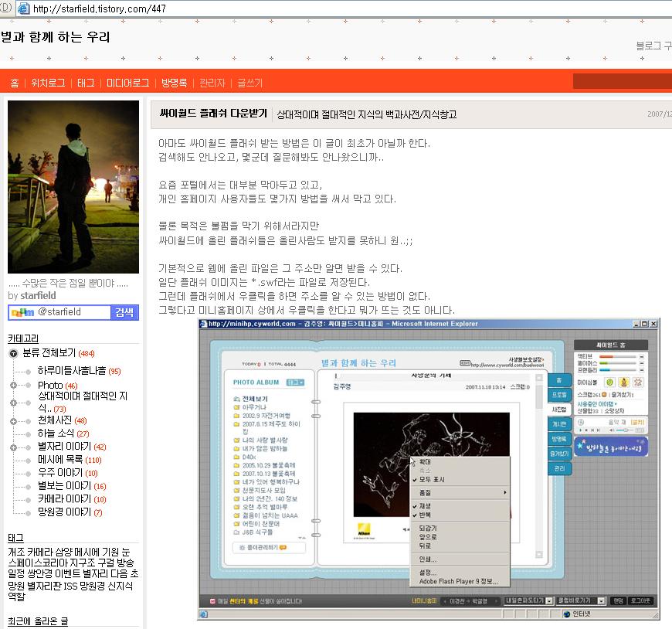Viewport: 672px width, 629px height.
Task: Open the 통합바로가기 dropdown
Action: pyautogui.click(x=601, y=601)
